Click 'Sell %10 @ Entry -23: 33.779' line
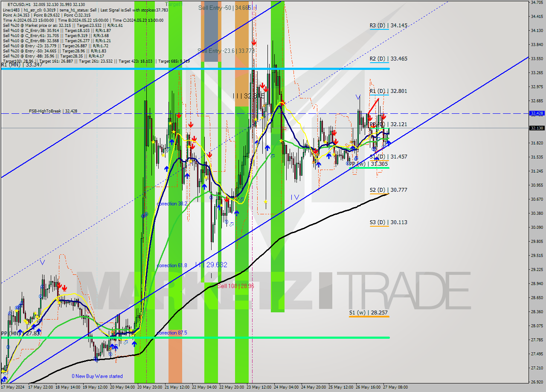This screenshot has height=392, width=546. 55,46
